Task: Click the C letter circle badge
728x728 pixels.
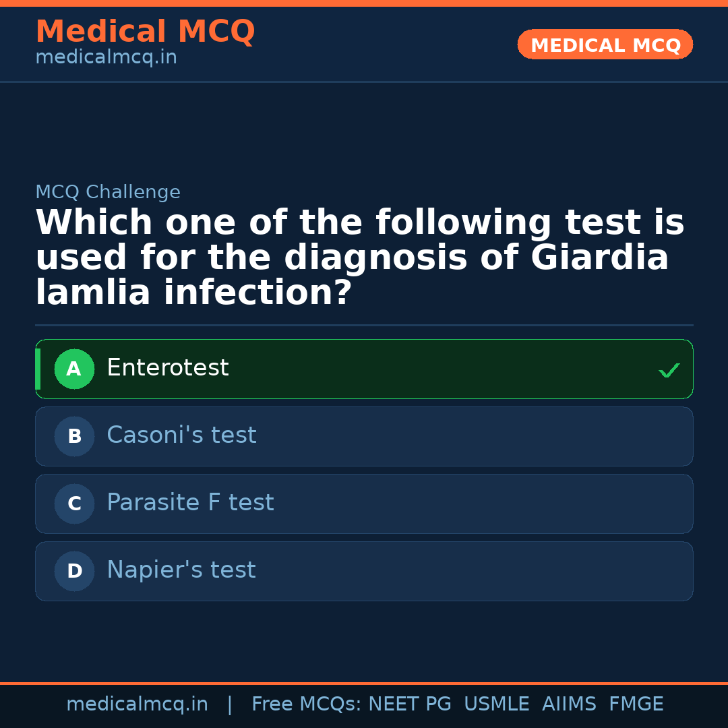Action: click(x=74, y=504)
